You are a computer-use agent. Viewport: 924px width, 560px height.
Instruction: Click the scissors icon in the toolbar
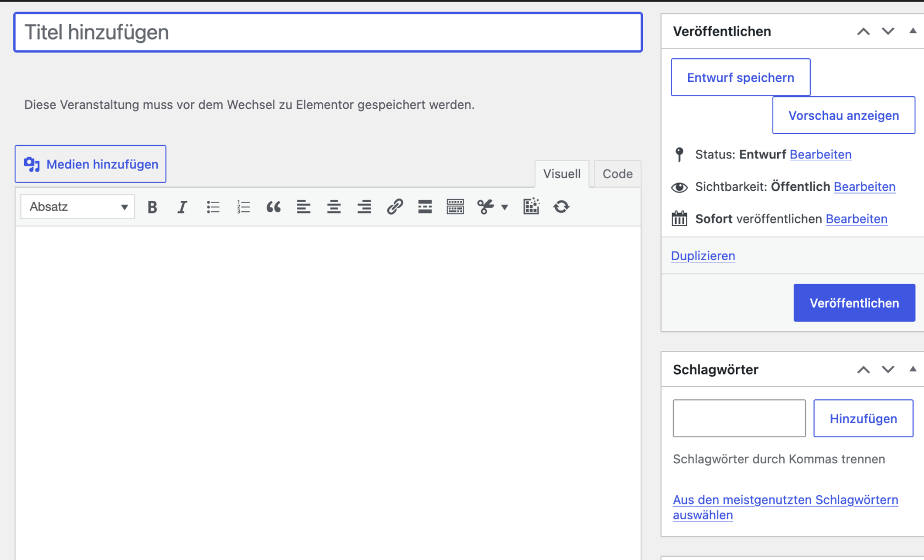pyautogui.click(x=485, y=207)
